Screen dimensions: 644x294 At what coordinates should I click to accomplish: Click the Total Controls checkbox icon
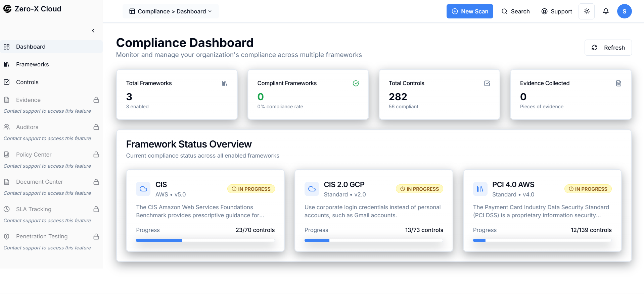click(487, 83)
